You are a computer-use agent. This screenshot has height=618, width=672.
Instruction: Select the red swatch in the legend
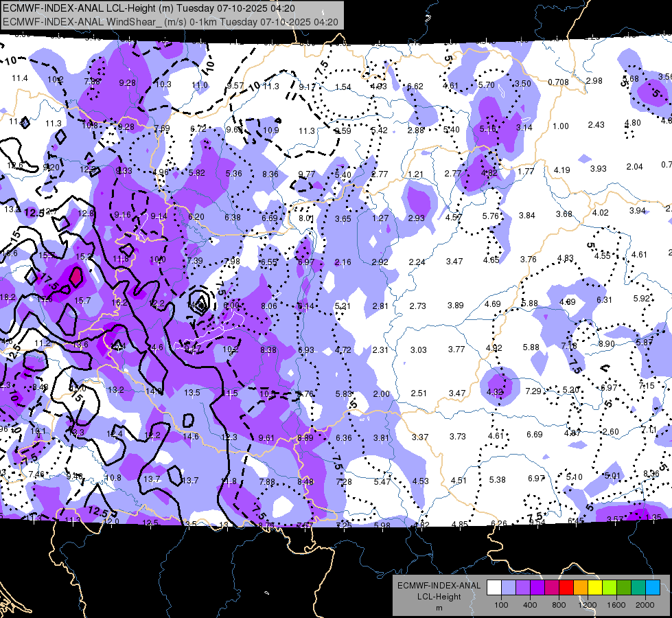566,587
